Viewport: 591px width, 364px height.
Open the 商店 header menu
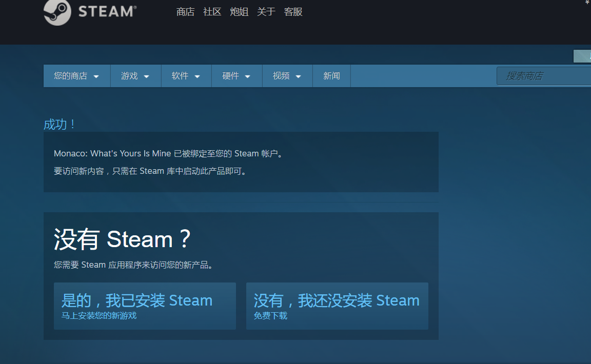click(x=185, y=12)
